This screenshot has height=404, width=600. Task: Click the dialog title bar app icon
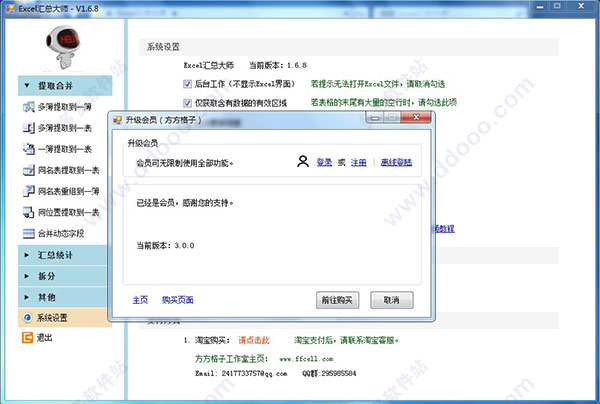click(x=117, y=120)
